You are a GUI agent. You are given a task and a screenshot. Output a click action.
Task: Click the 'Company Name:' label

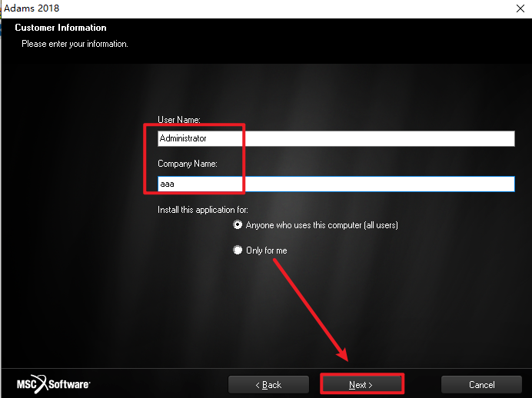click(188, 164)
